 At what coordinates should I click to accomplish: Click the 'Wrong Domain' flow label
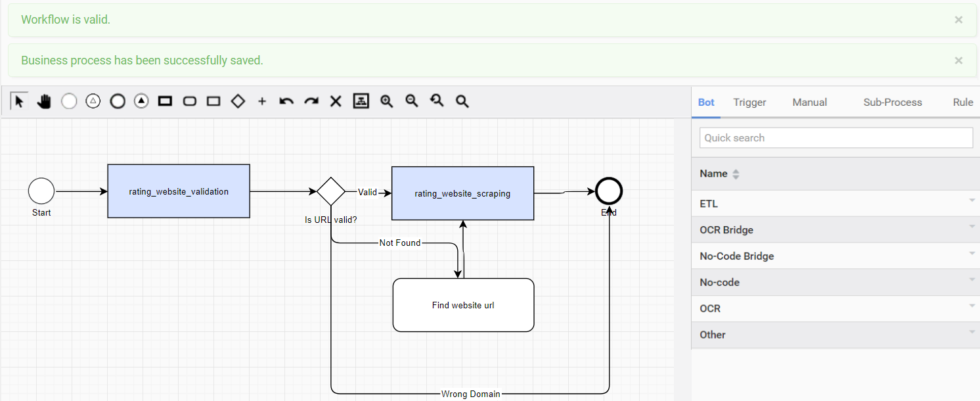tap(471, 394)
